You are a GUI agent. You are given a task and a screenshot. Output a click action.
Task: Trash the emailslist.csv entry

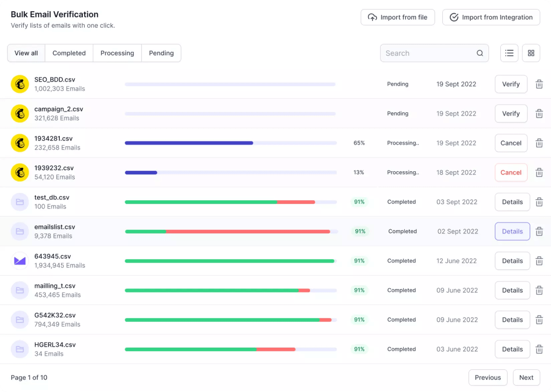[x=539, y=231]
